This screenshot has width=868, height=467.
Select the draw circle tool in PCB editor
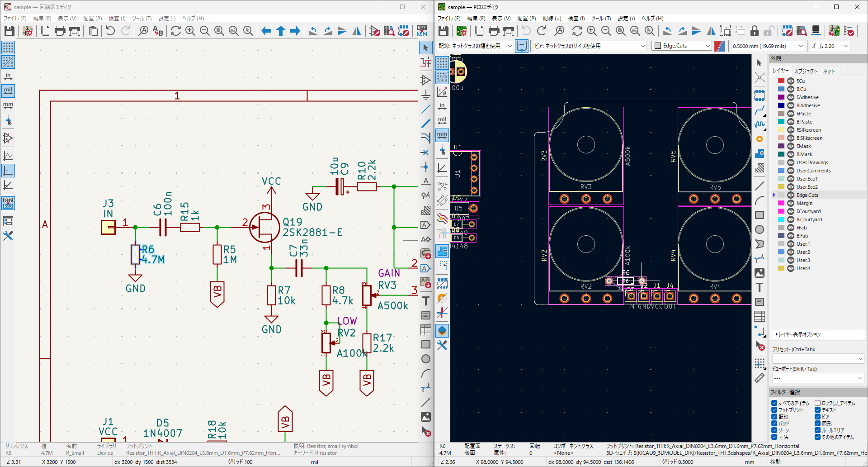(759, 229)
